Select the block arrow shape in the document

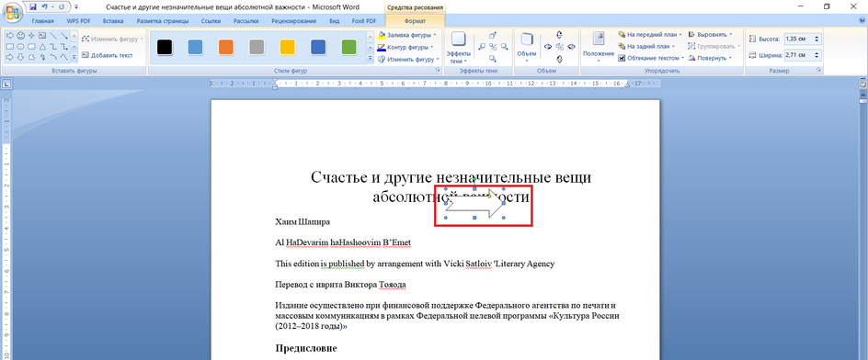475,204
